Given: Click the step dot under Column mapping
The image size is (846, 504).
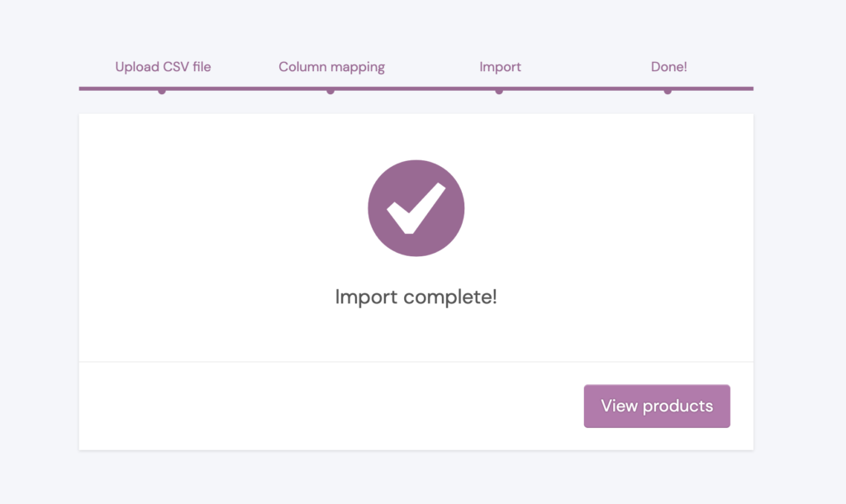Looking at the screenshot, I should [330, 91].
